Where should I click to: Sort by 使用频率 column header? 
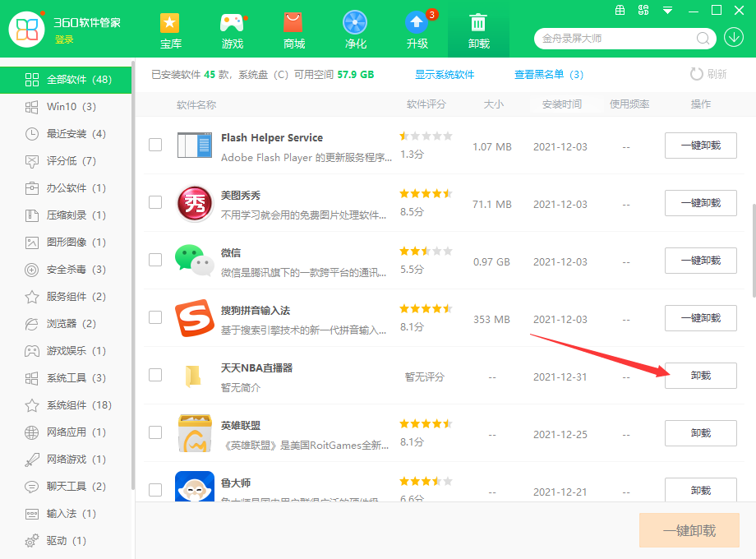point(629,104)
